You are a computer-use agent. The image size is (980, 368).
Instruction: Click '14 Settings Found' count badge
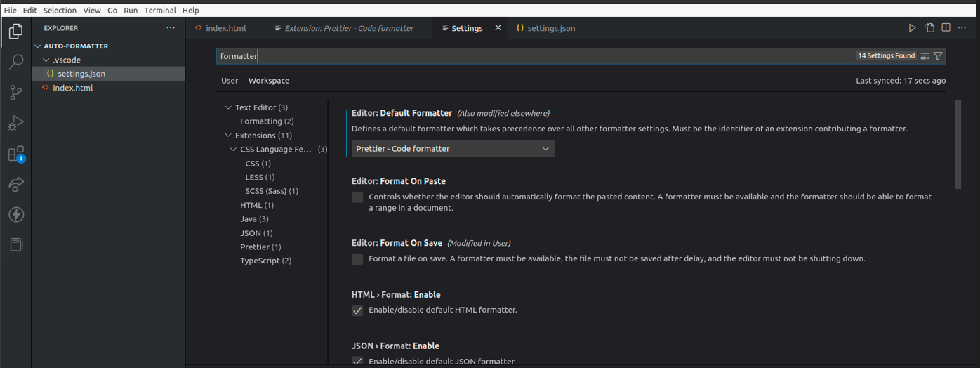886,56
